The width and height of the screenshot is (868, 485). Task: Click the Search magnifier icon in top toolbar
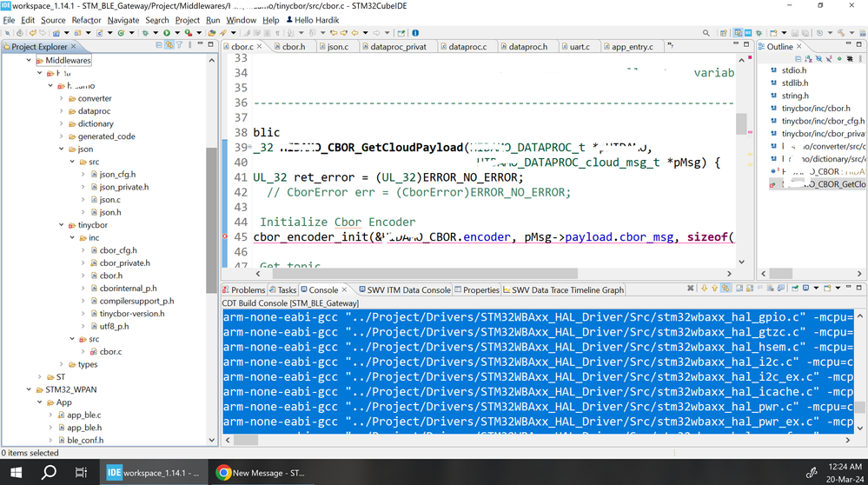coord(706,33)
